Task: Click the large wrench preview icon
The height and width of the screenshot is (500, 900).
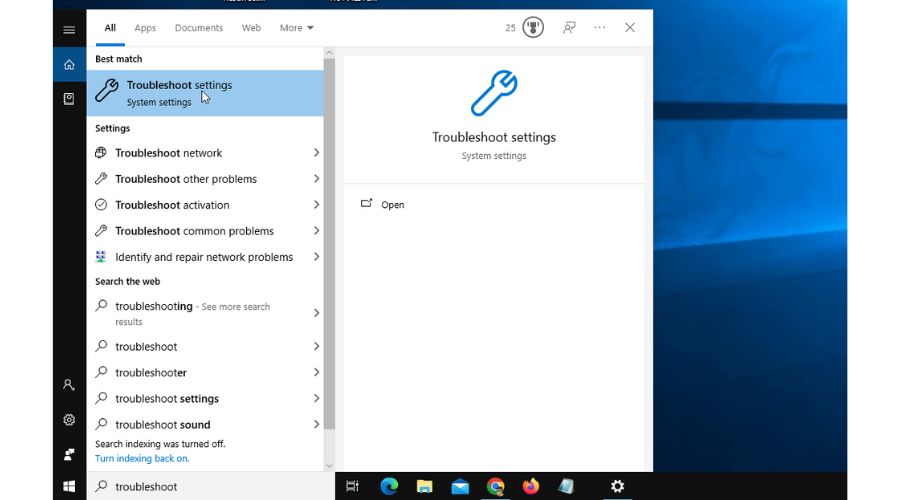Action: (x=494, y=93)
